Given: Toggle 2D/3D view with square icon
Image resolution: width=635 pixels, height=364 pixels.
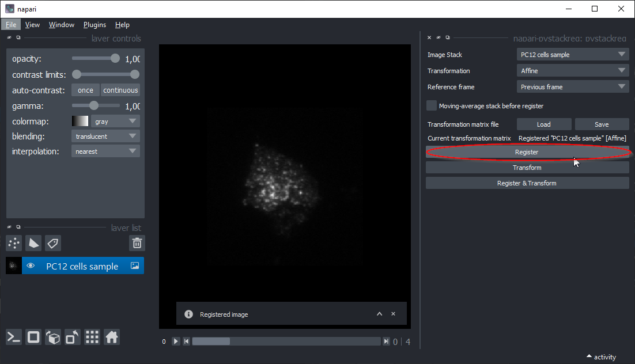Looking at the screenshot, I should point(33,338).
